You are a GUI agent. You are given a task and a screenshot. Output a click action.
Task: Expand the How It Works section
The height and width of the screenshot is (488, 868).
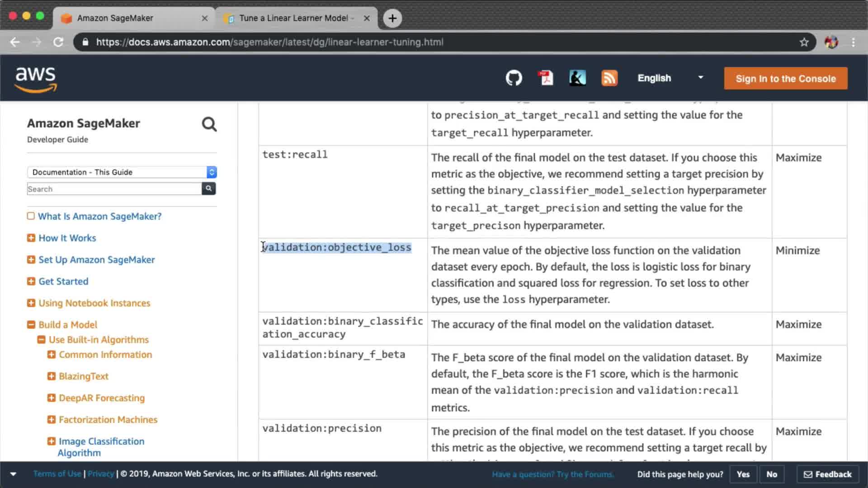tap(31, 238)
